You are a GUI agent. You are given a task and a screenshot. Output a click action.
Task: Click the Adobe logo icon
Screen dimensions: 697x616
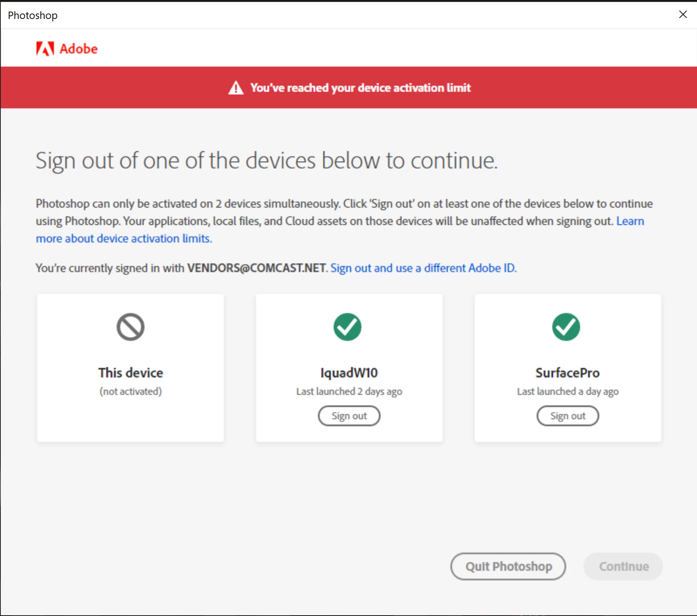tap(45, 49)
